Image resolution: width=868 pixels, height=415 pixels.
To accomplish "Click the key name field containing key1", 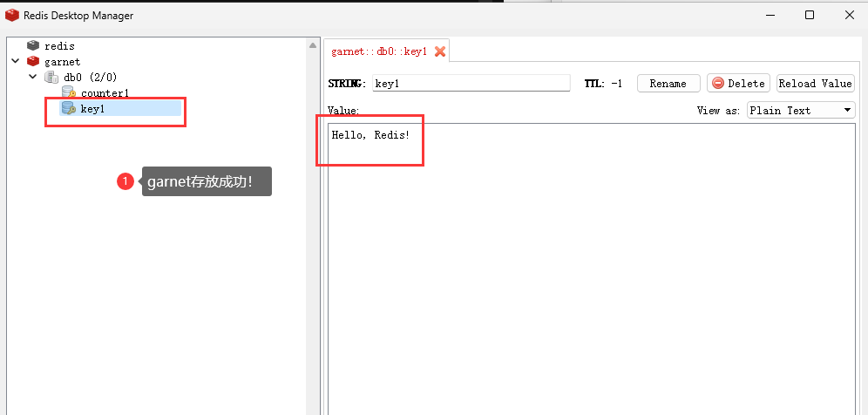I will point(471,83).
